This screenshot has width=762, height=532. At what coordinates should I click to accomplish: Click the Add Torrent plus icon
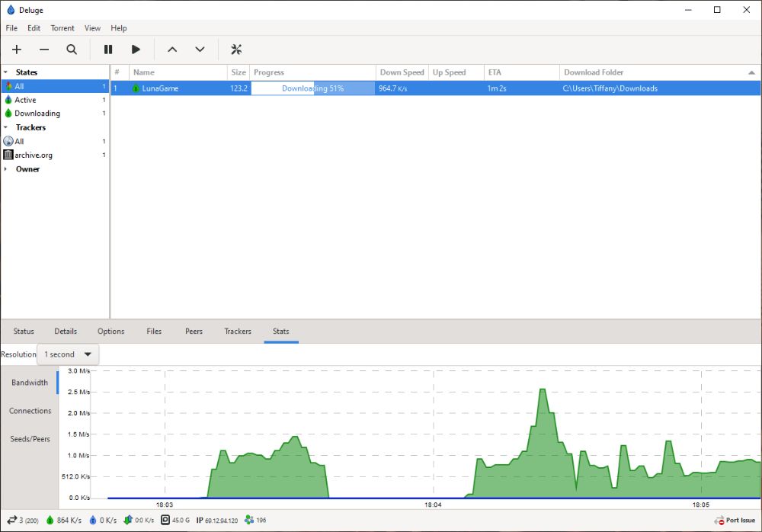(17, 49)
